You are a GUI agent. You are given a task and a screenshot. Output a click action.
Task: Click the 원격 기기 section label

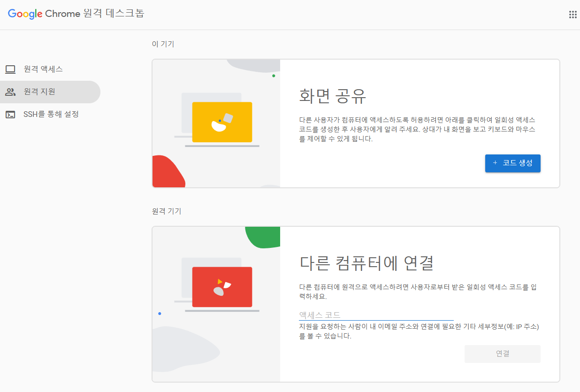coord(167,211)
